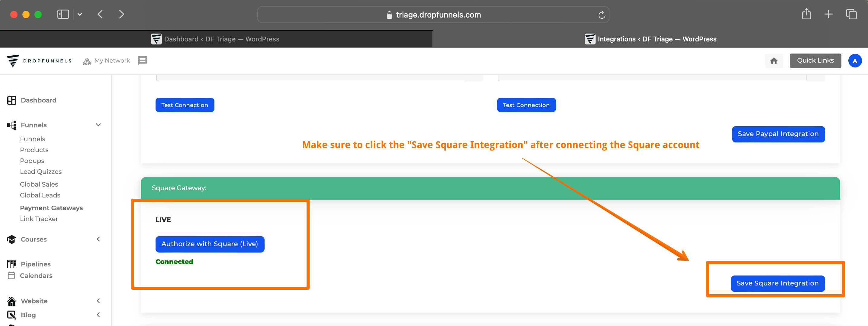The image size is (868, 326).
Task: Switch to the Dashboard ‹ DF Triage tab
Action: [x=216, y=39]
